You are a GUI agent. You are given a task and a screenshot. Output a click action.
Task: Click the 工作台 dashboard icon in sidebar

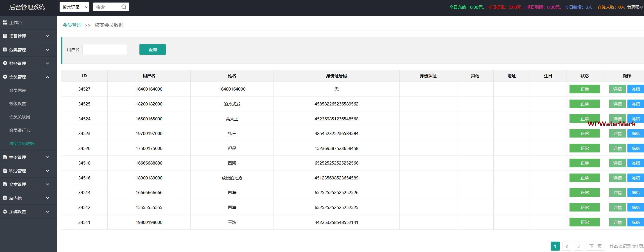5,22
